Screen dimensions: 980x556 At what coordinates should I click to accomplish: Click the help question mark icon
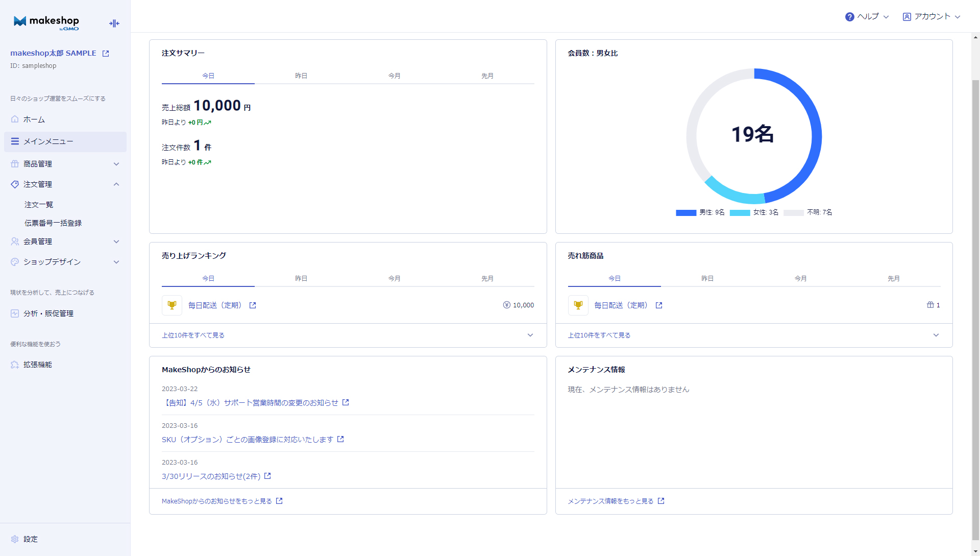point(849,17)
